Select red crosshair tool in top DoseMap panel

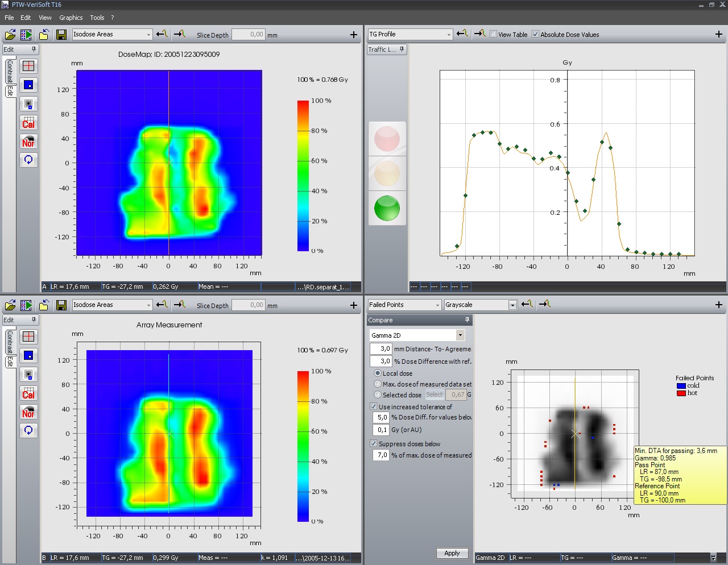28,66
